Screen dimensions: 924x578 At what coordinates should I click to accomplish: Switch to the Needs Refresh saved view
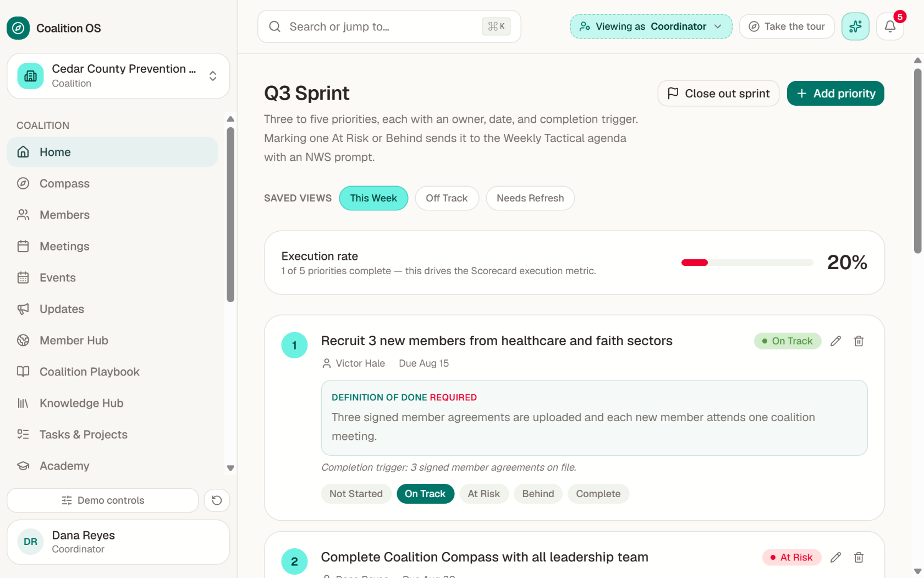(530, 198)
